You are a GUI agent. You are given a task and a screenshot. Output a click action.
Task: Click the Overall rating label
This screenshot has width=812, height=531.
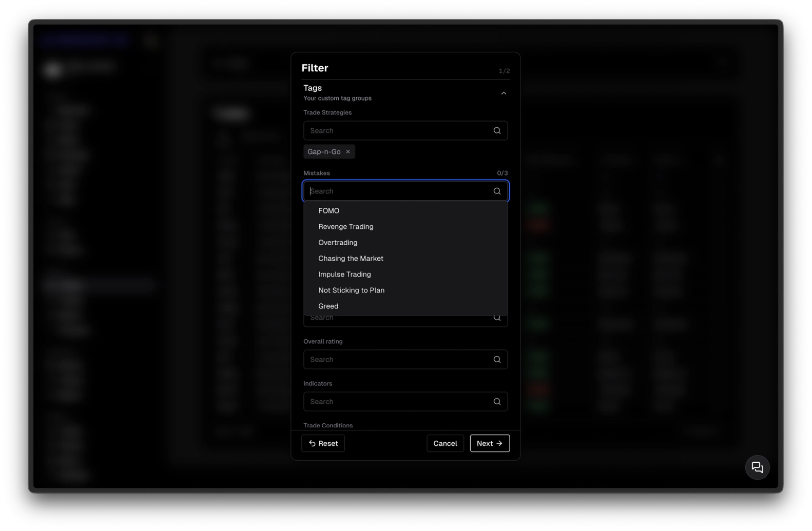pyautogui.click(x=323, y=342)
